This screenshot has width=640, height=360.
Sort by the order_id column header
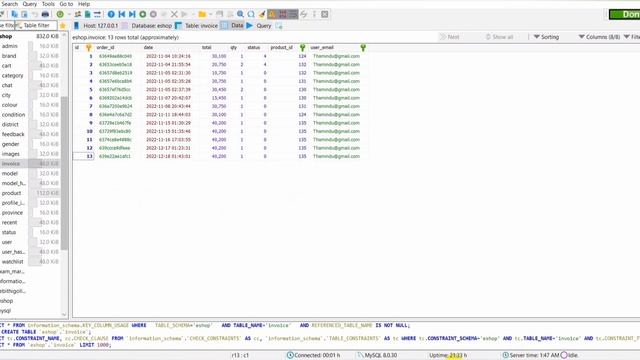click(x=106, y=48)
